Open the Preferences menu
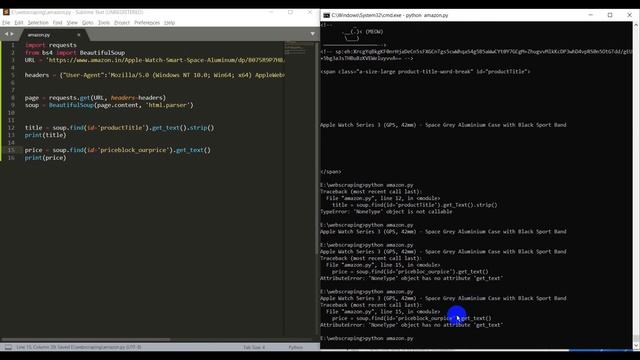 click(147, 22)
